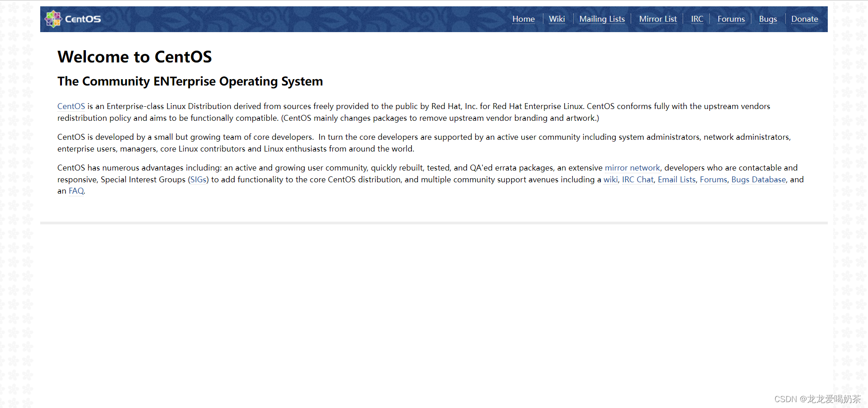Viewport: 868px width, 408px height.
Task: Click the IRC Chat link
Action: coord(638,180)
